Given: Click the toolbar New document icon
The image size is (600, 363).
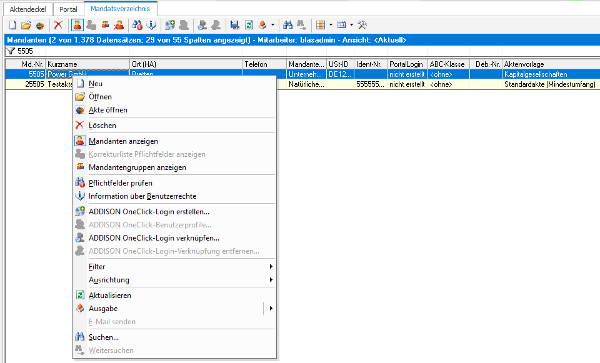Looking at the screenshot, I should coord(13,25).
